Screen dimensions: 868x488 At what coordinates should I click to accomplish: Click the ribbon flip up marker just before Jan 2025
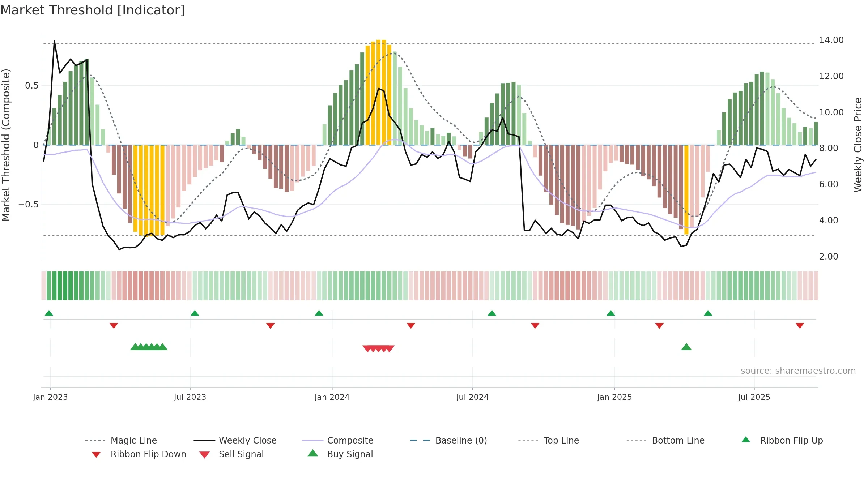(610, 313)
